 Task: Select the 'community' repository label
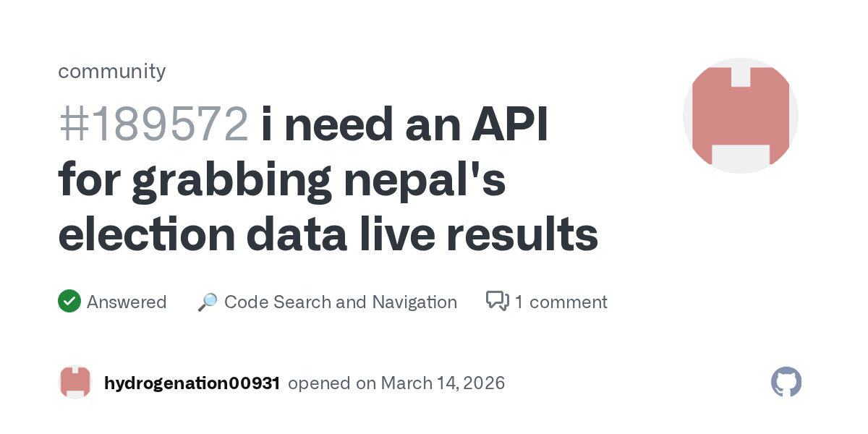[111, 71]
